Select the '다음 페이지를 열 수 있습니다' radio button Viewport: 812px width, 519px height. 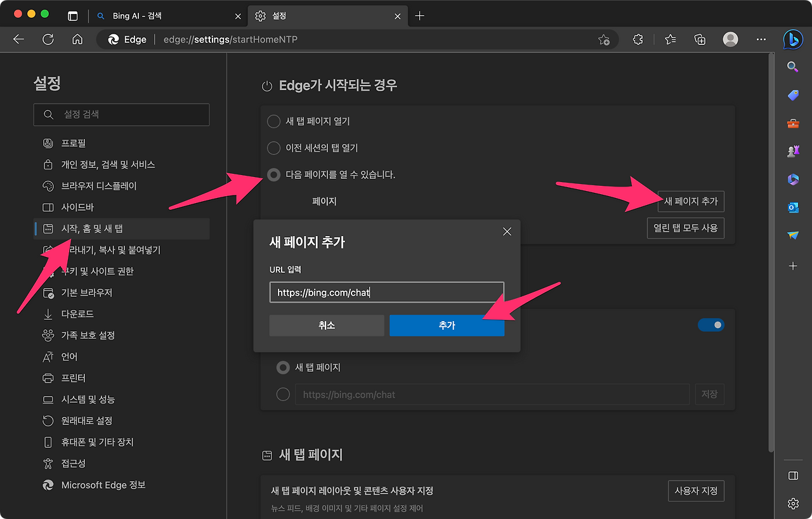(273, 174)
